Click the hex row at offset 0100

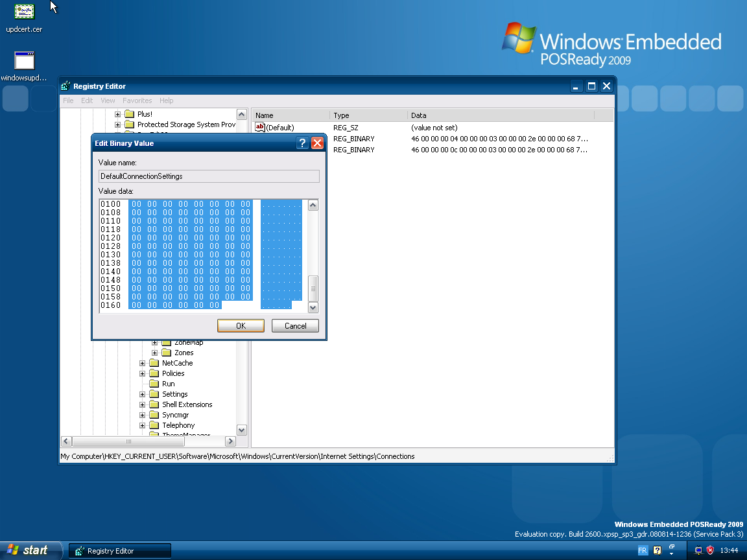point(200,204)
